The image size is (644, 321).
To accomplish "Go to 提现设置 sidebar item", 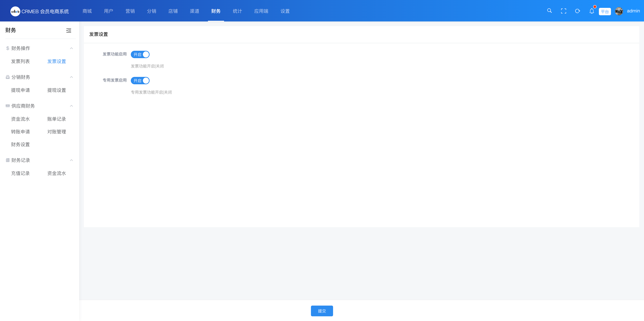I will (x=57, y=90).
